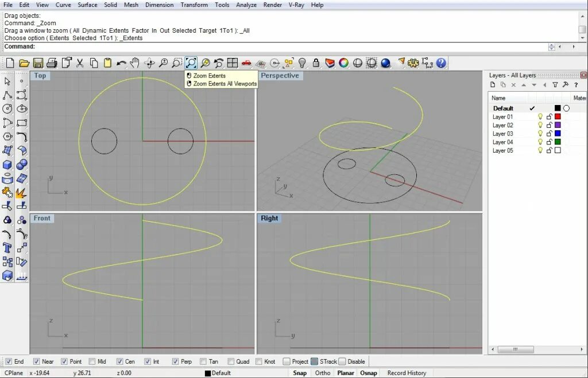Viewport: 588px width, 378px height.
Task: Open a file with the folder icon
Action: click(x=24, y=63)
